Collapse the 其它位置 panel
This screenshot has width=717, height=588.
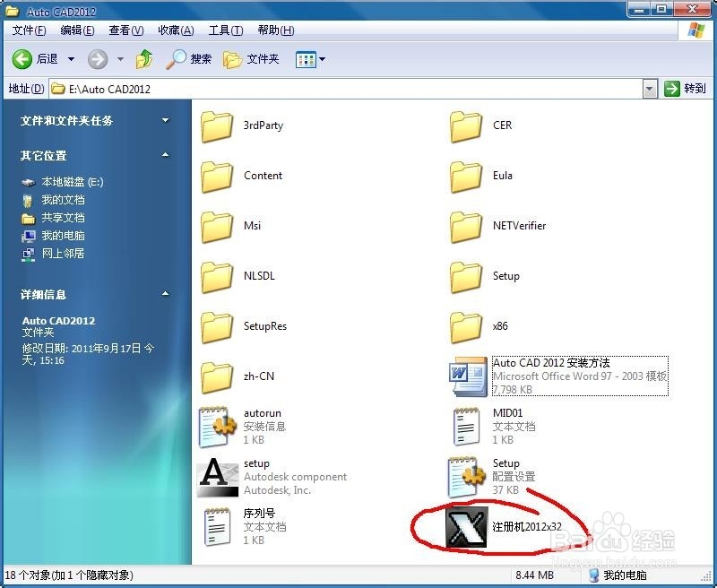[166, 155]
